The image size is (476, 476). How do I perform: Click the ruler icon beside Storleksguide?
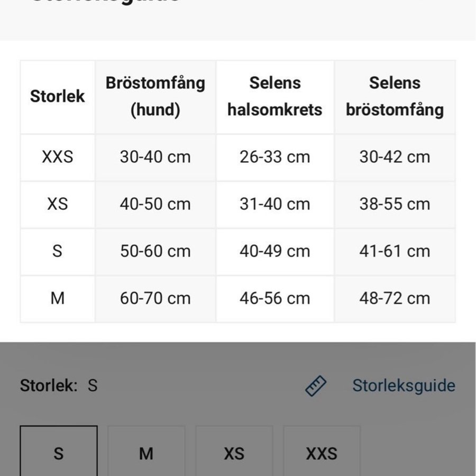coord(316,386)
